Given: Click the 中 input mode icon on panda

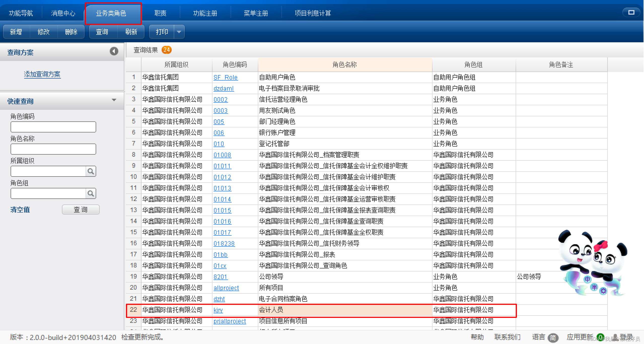Looking at the screenshot, I should coord(587,279).
